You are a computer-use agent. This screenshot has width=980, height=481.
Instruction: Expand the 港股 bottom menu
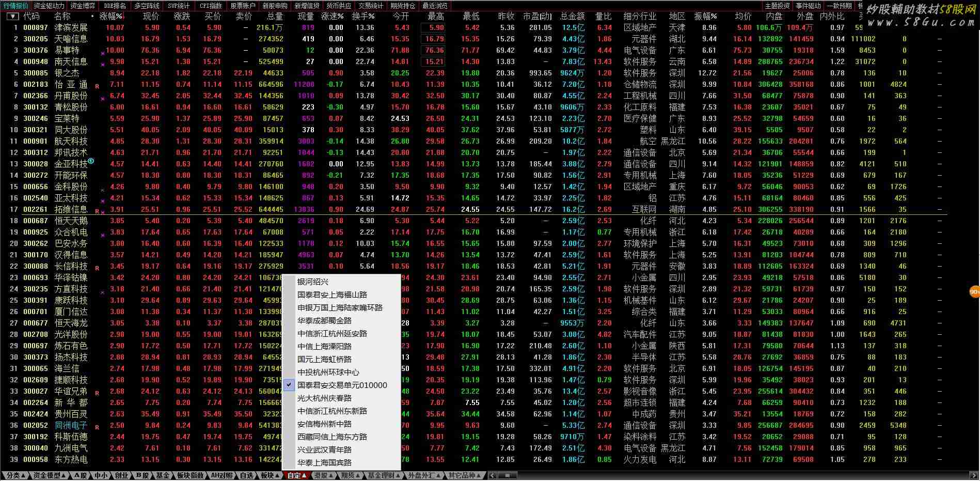point(324,475)
